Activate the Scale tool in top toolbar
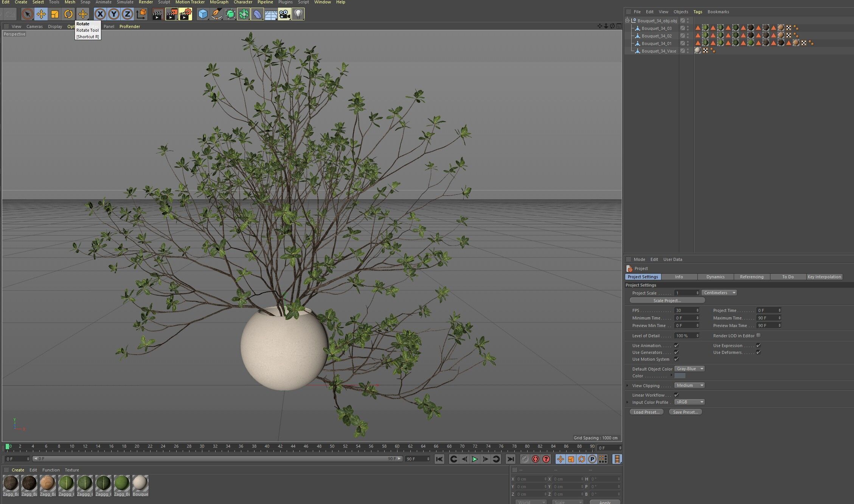Image resolution: width=854 pixels, height=504 pixels. (55, 14)
